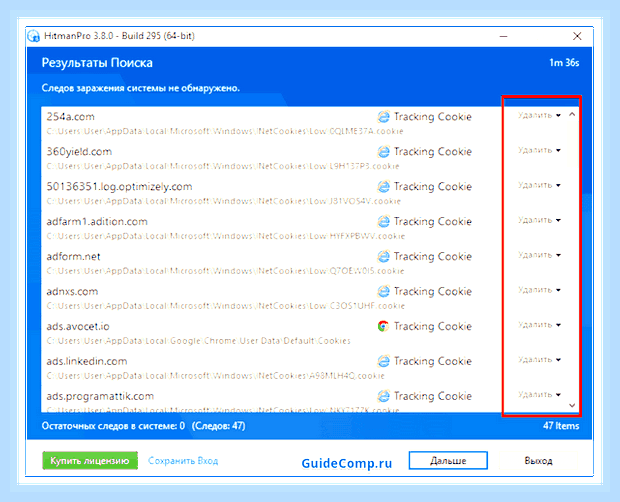Click the Chrome icon for ads.avocet.io
The width and height of the screenshot is (620, 502).
(383, 326)
